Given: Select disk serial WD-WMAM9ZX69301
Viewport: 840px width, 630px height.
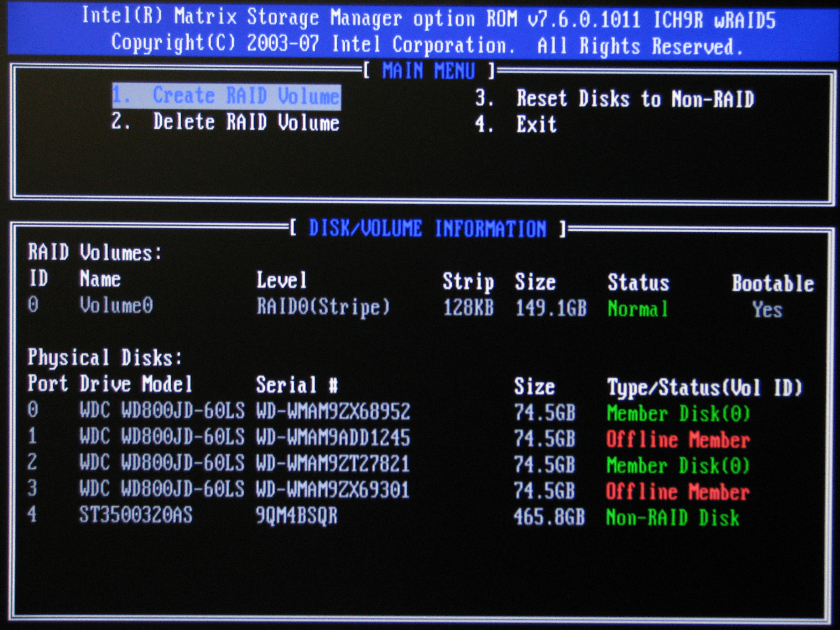Looking at the screenshot, I should pyautogui.click(x=333, y=489).
